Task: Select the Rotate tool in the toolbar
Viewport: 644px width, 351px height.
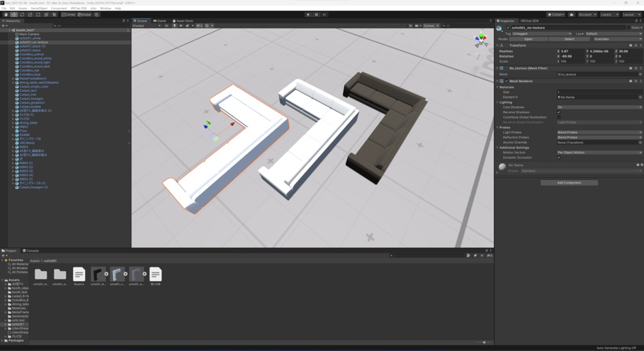Action: 22,14
